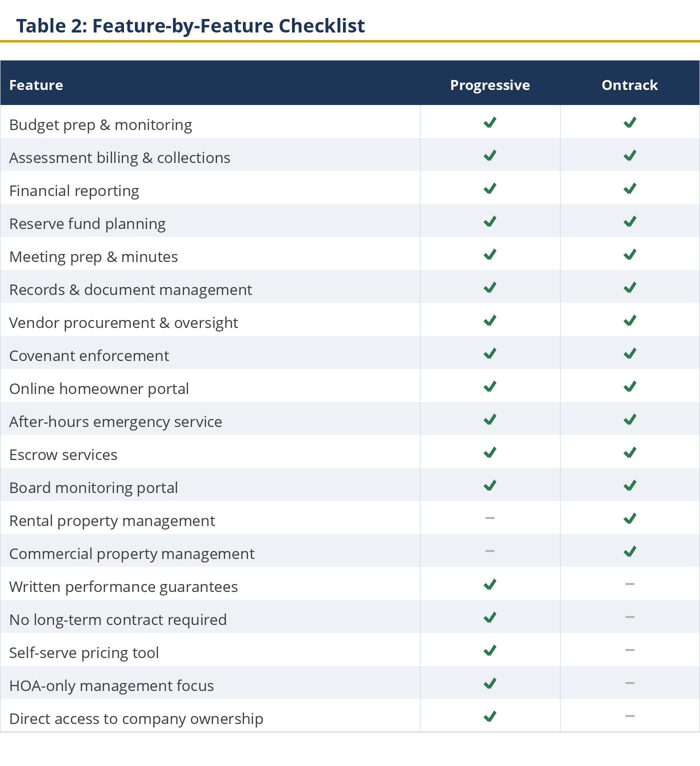700x766 pixels.
Task: Click Progressive checkmark for After-hours emergency service
Action: [x=490, y=419]
